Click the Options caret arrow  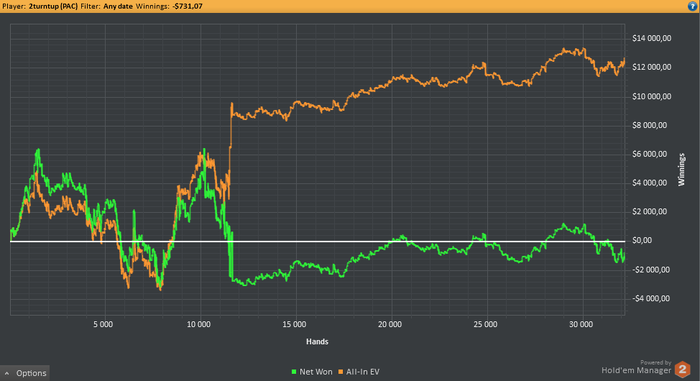tap(7, 373)
